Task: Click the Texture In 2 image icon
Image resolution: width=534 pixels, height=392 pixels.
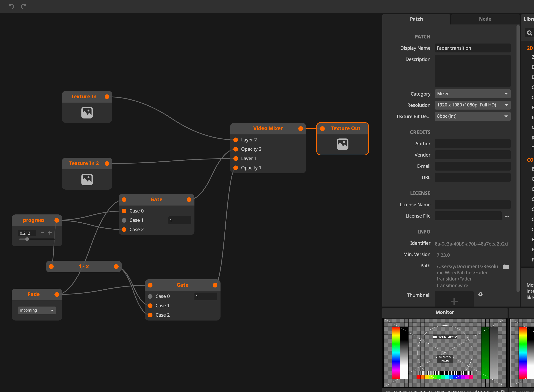Action: click(87, 179)
